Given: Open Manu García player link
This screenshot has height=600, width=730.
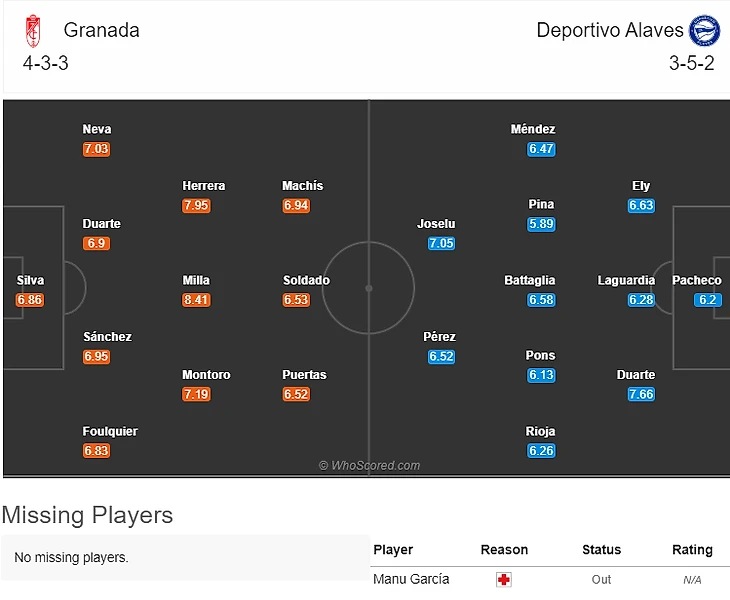Looking at the screenshot, I should (411, 579).
